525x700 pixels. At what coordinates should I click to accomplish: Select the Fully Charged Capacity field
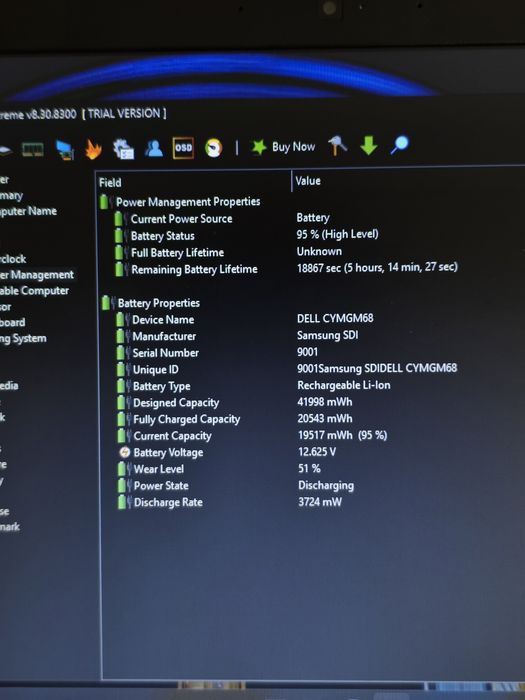187,419
